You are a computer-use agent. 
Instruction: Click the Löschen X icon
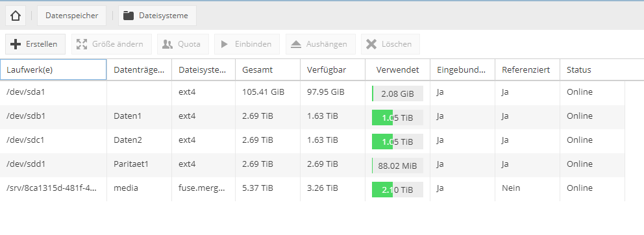[x=371, y=44]
